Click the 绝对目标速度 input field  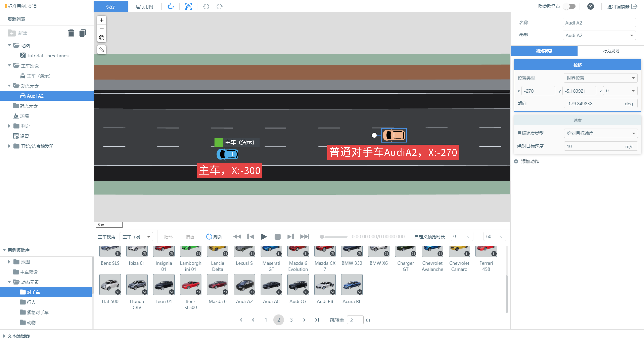(601, 146)
